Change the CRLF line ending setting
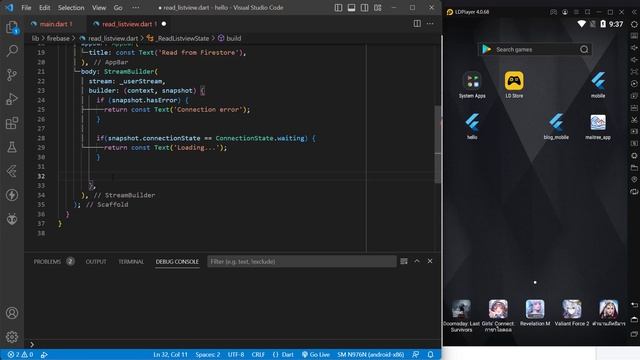This screenshot has width=640, height=360. (258, 355)
